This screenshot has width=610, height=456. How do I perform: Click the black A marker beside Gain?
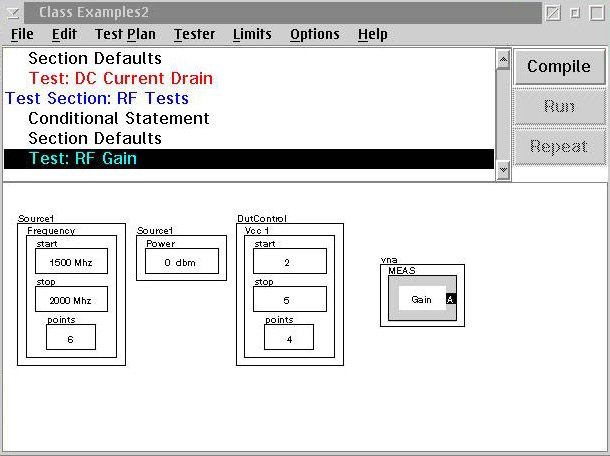click(x=450, y=299)
